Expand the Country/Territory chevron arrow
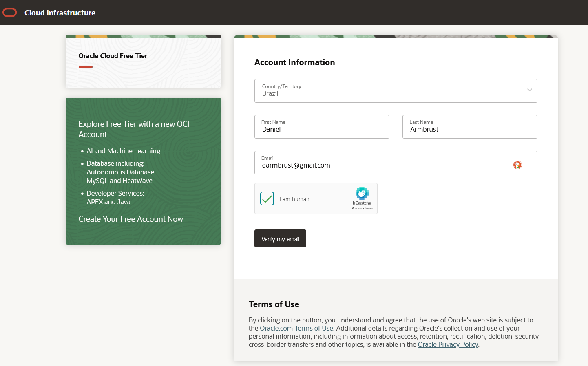Screen dimensions: 588x366 529,90
